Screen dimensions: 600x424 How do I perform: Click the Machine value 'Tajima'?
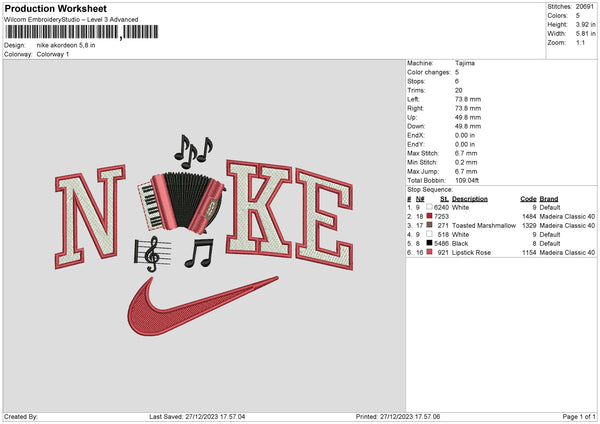[x=465, y=63]
